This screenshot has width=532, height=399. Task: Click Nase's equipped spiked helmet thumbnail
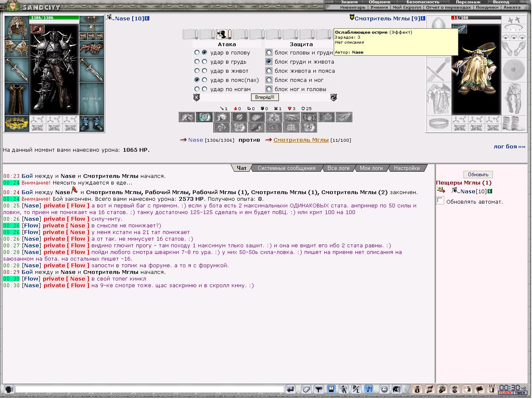click(17, 28)
